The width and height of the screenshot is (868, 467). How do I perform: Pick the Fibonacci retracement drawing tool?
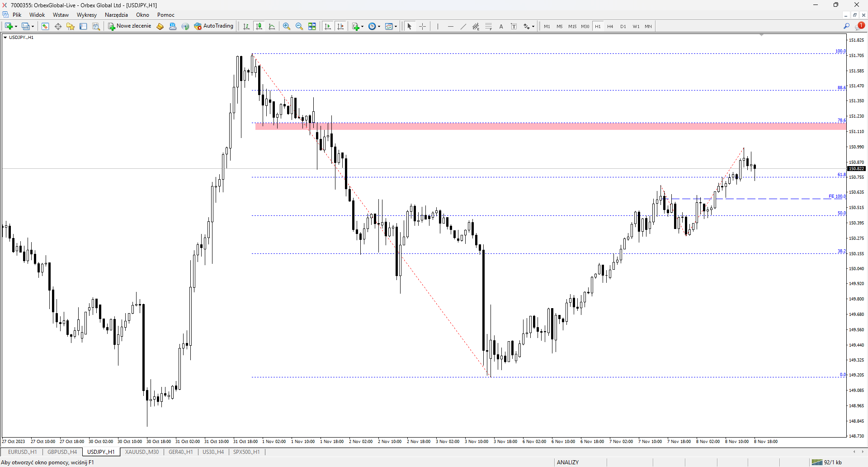[488, 26]
